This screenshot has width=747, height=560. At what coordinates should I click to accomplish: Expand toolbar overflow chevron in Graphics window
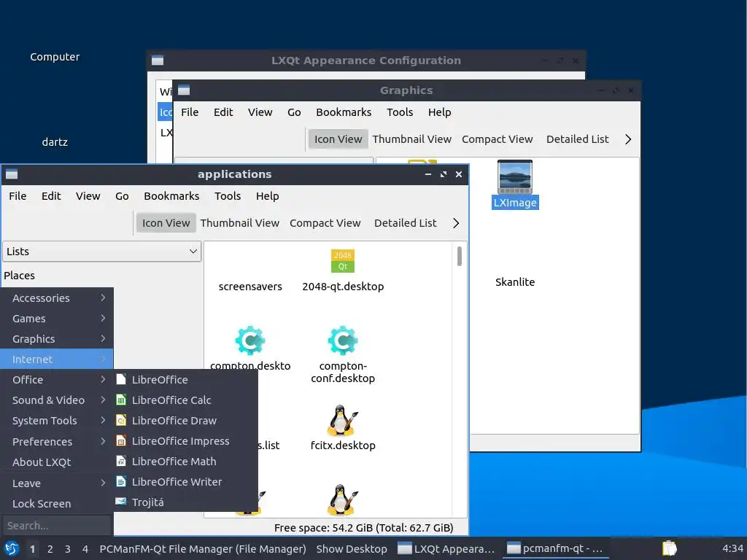(x=628, y=139)
